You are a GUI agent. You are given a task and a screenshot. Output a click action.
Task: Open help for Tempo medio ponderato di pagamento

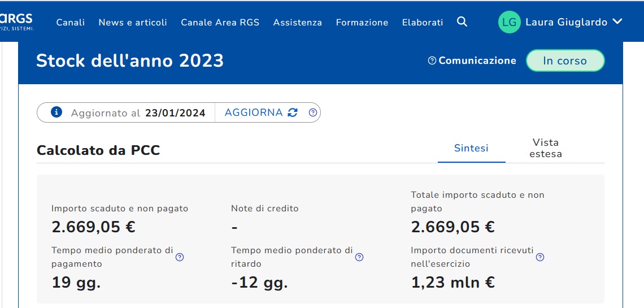(x=180, y=257)
